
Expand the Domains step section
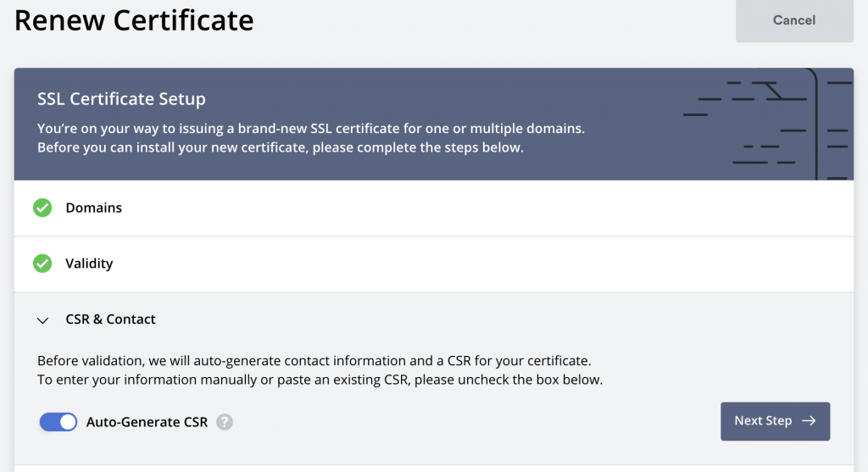[x=93, y=208]
